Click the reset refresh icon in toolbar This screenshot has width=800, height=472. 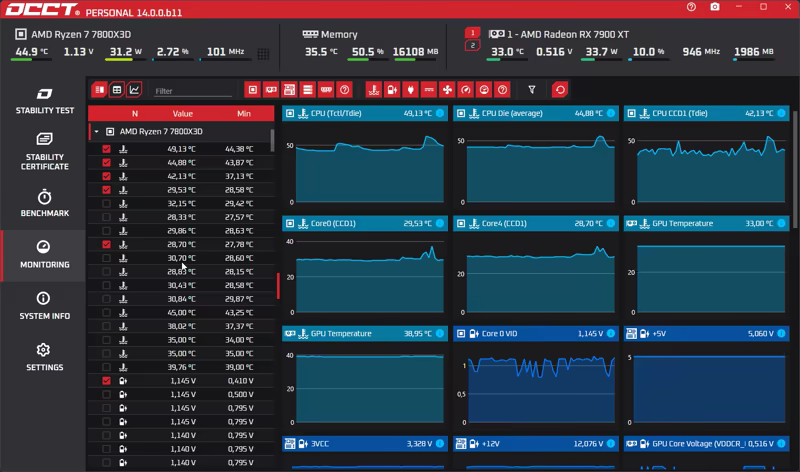[560, 90]
